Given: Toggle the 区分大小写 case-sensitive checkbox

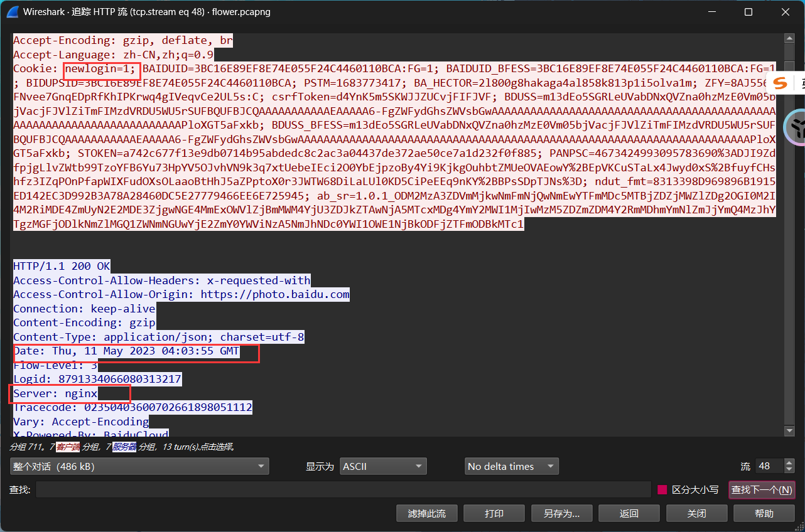Looking at the screenshot, I should (662, 489).
